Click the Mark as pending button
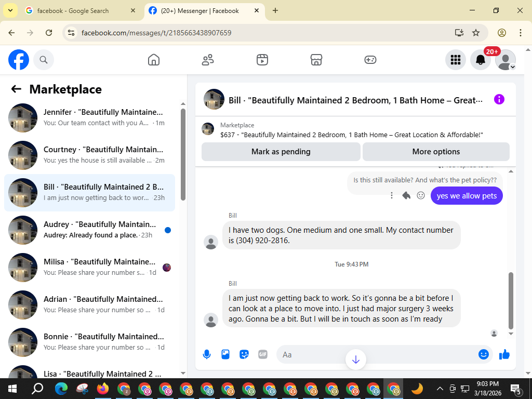 [281, 152]
